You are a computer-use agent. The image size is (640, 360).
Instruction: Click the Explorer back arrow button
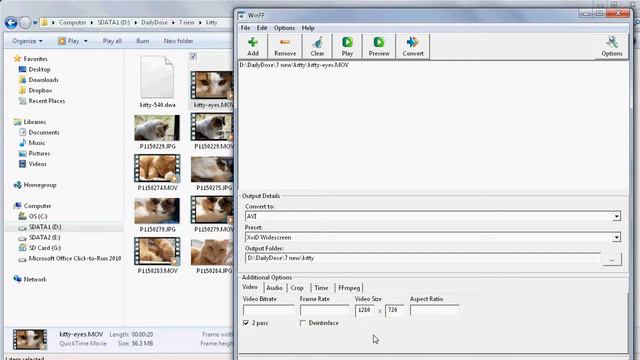pos(11,22)
